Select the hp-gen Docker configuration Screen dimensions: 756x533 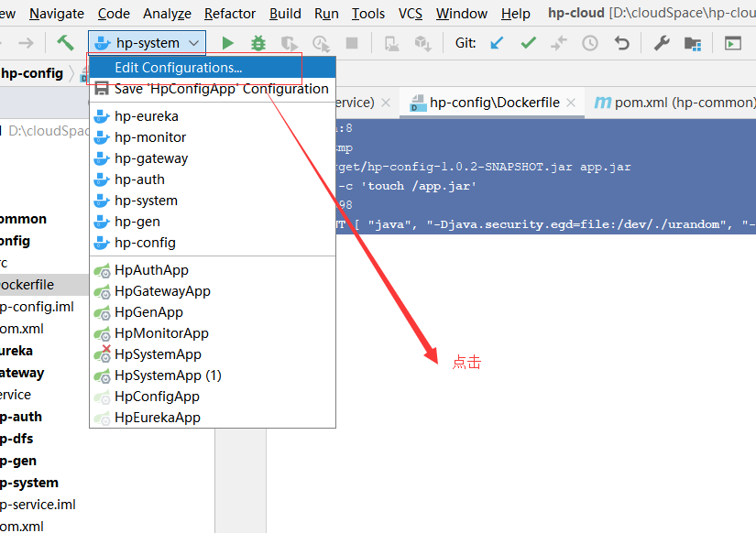[x=213, y=222]
